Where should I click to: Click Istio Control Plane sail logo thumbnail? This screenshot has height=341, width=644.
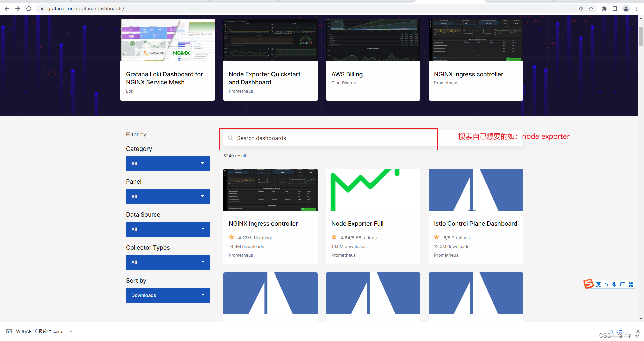[476, 189]
